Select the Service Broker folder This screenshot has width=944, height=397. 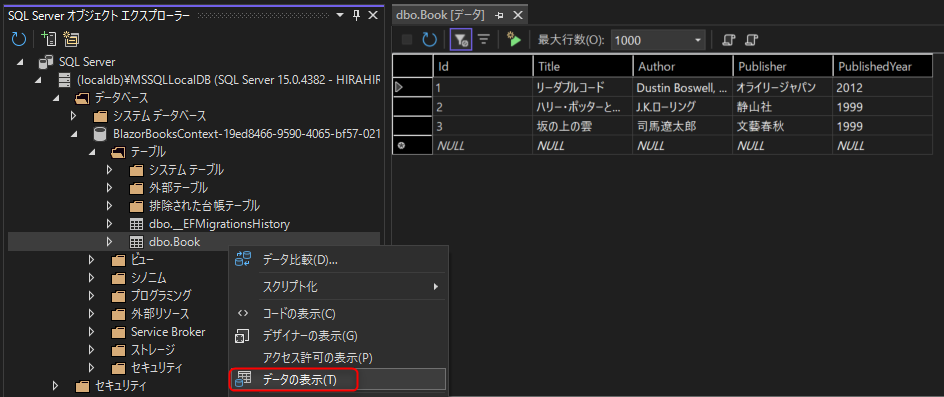168,331
